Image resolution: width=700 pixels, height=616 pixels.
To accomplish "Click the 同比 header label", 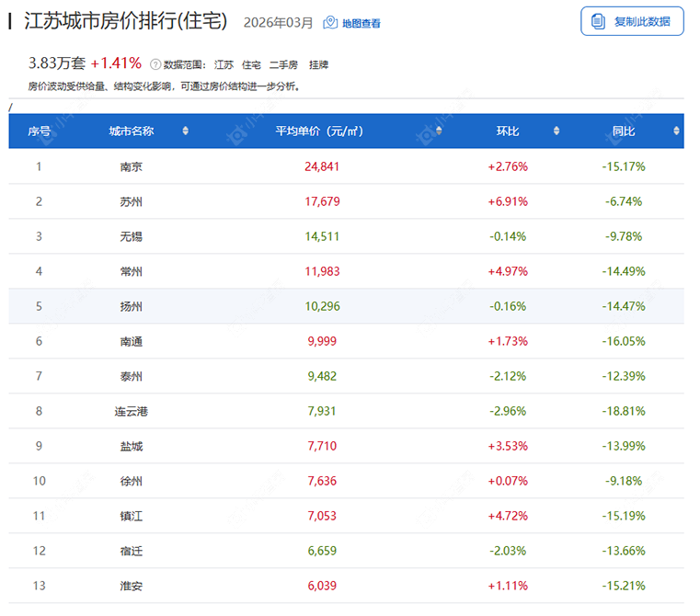I will click(624, 131).
